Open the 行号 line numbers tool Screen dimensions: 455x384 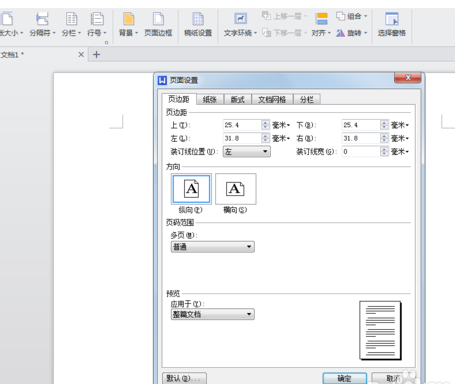pyautogui.click(x=97, y=24)
